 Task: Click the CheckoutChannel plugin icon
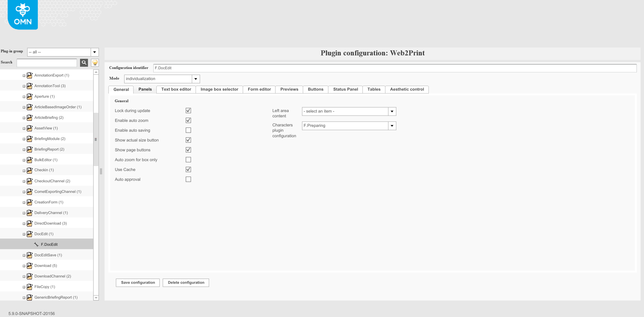click(30, 181)
